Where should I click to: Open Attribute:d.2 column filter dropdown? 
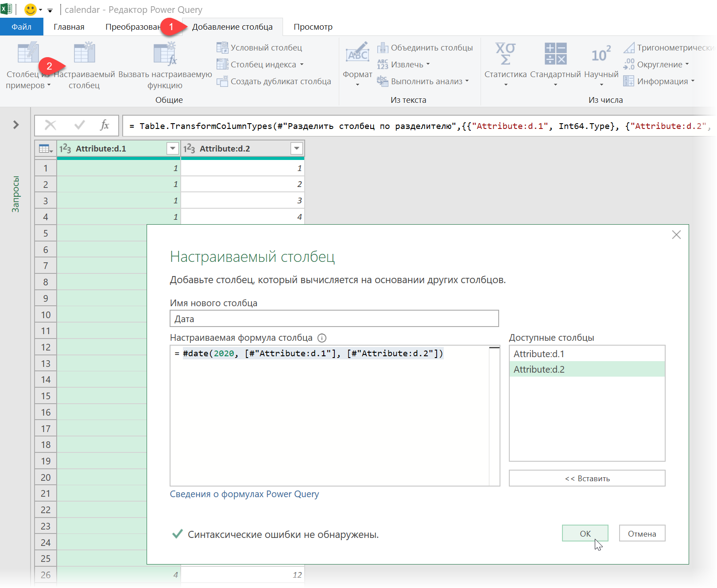(297, 148)
